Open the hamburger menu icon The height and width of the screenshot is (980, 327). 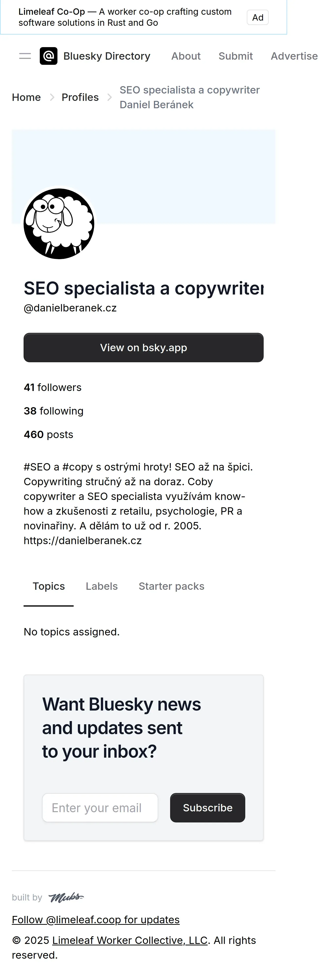(25, 56)
